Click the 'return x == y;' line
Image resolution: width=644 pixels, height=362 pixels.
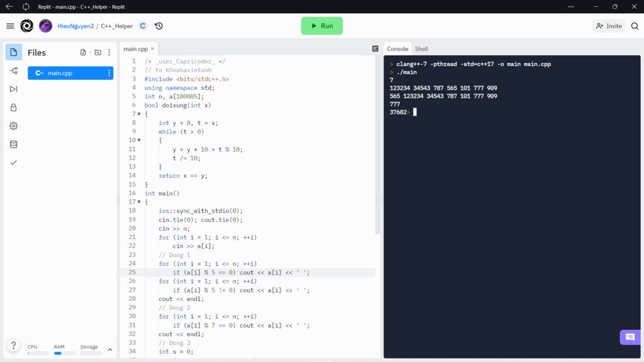(x=183, y=176)
